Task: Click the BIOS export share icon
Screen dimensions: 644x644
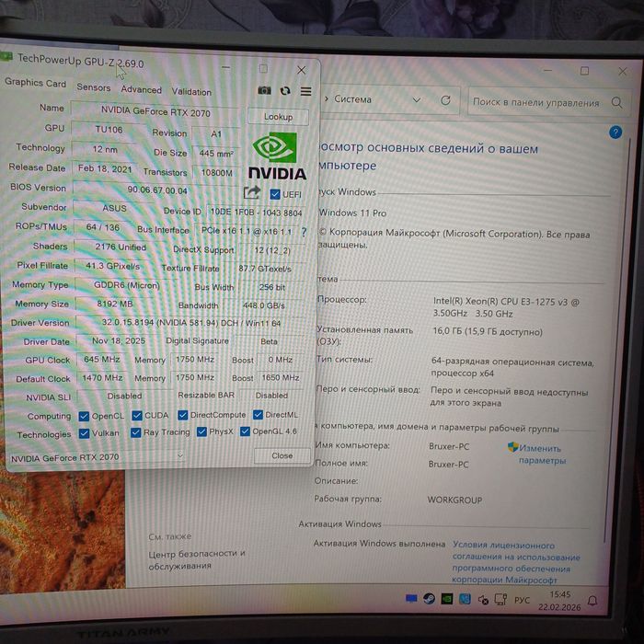Action: pos(252,192)
